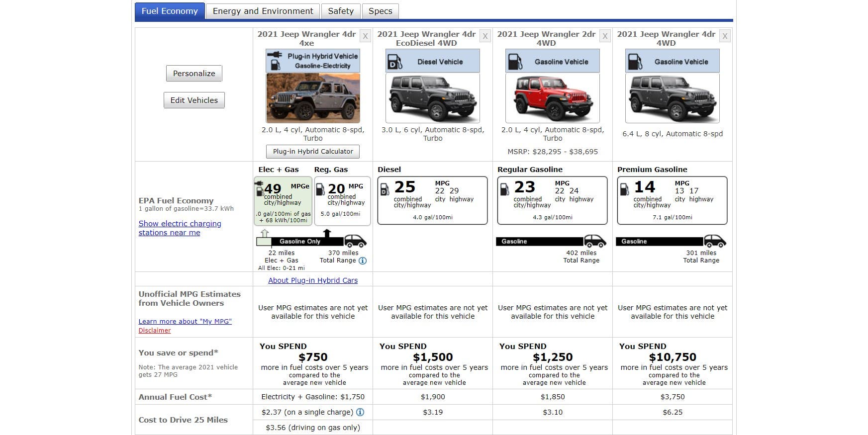Open the Specs tab

[x=381, y=11]
